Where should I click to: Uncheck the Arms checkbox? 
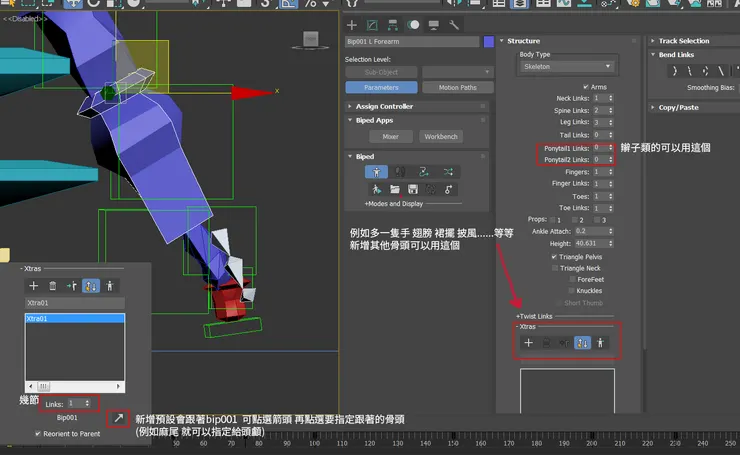(584, 87)
